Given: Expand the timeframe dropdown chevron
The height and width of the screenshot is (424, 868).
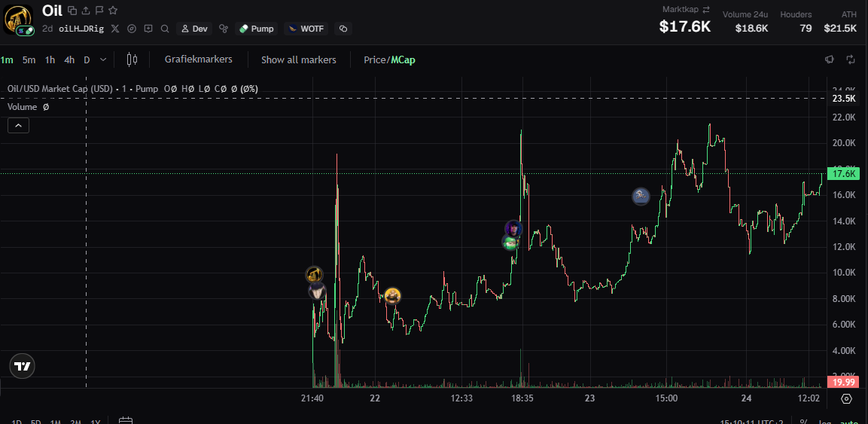Looking at the screenshot, I should point(103,59).
